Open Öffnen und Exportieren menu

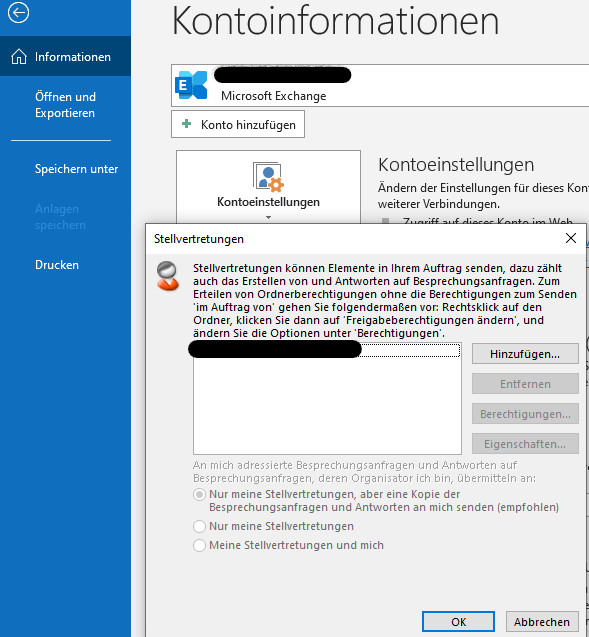tap(65, 105)
